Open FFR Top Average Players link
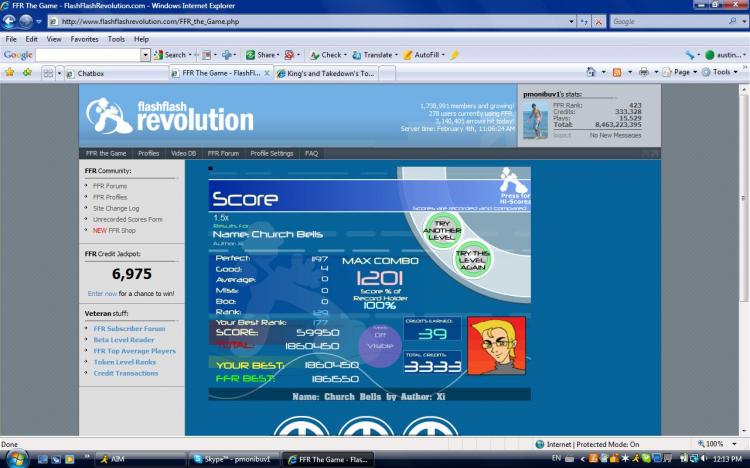Screen dimensions: 750x468 (x=134, y=351)
